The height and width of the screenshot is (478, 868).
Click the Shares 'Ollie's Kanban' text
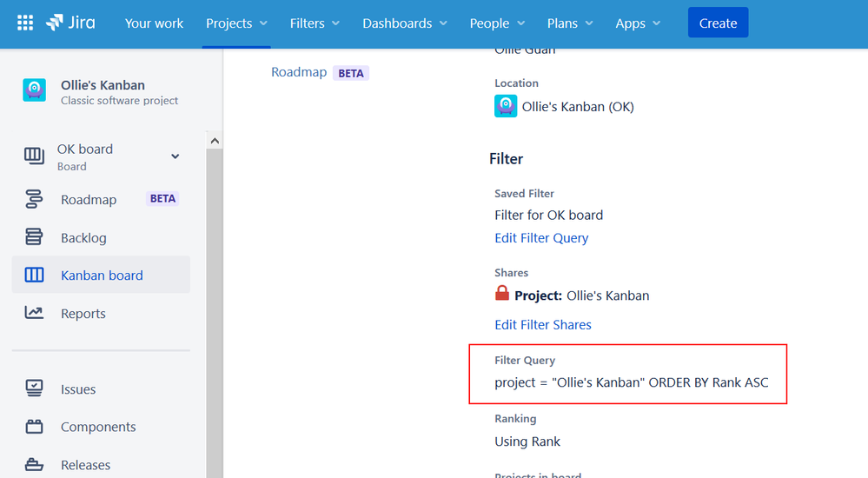click(608, 295)
